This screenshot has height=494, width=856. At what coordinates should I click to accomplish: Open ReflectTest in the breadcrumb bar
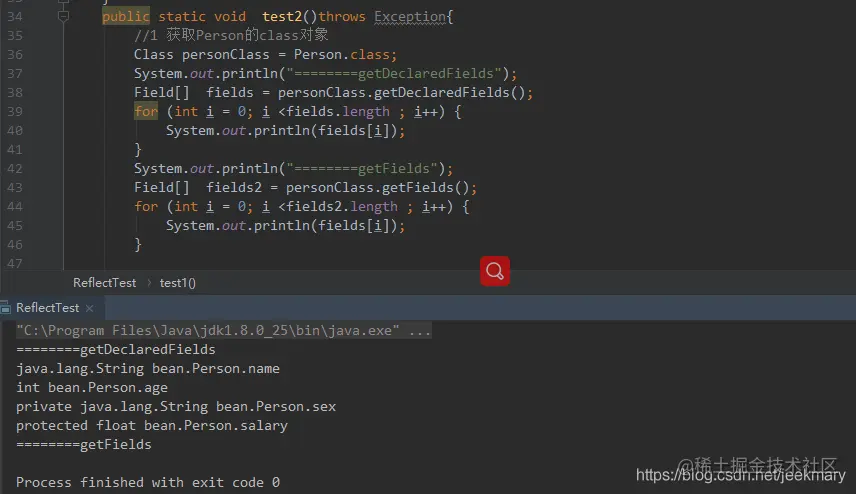104,283
